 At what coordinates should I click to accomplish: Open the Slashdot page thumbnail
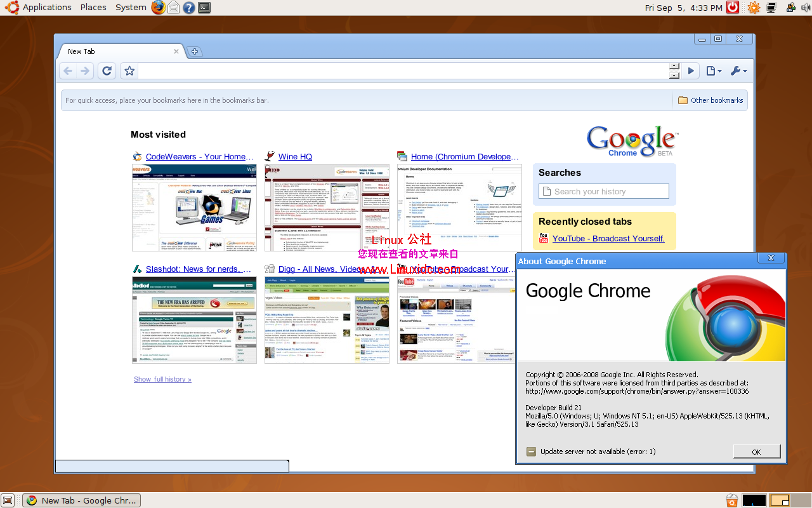194,320
